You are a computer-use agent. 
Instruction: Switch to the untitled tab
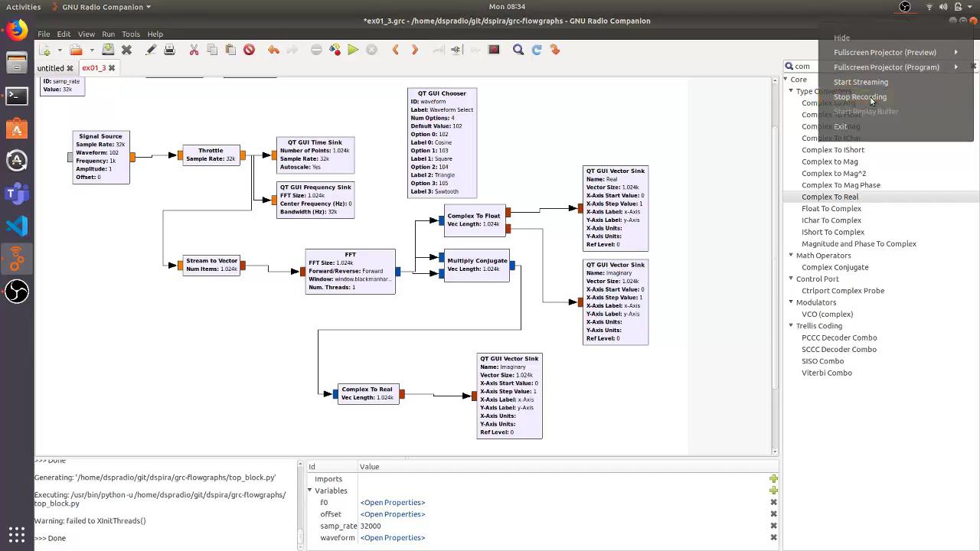tap(51, 68)
